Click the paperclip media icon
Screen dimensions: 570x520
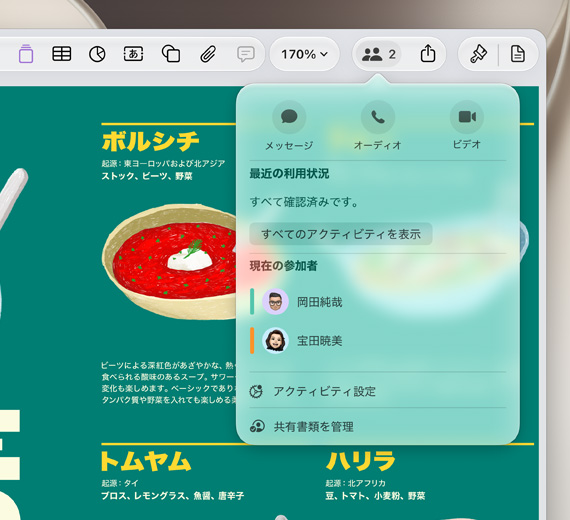pyautogui.click(x=208, y=54)
